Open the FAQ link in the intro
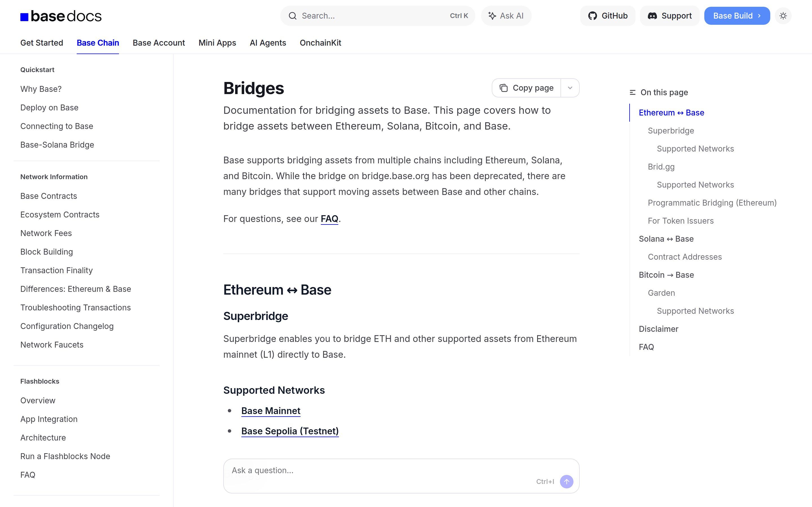The image size is (812, 507). [329, 219]
